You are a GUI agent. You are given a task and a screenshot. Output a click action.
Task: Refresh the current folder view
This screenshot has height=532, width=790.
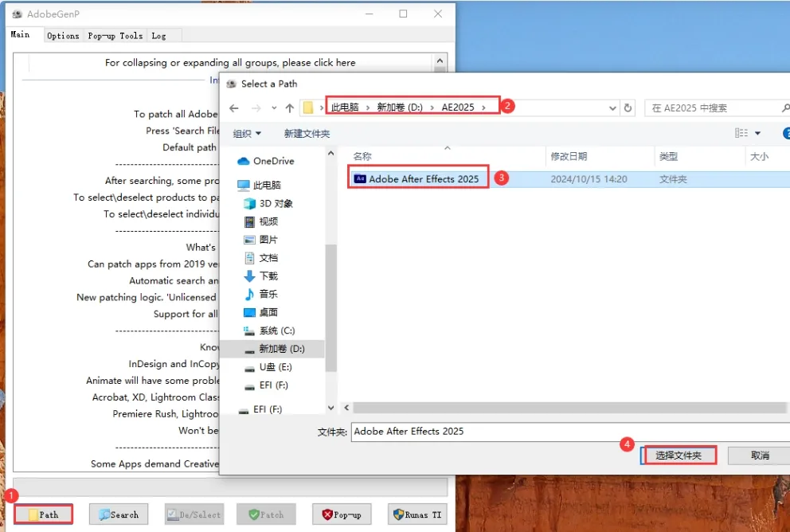(x=628, y=108)
